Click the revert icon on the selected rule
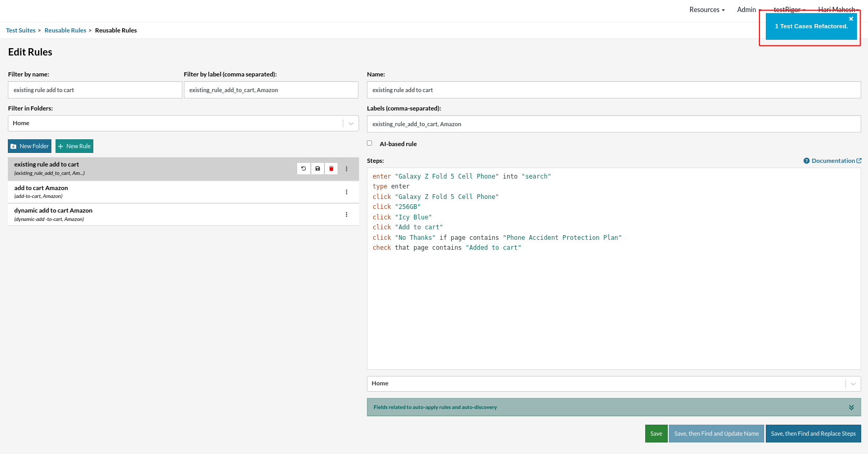 pyautogui.click(x=303, y=169)
